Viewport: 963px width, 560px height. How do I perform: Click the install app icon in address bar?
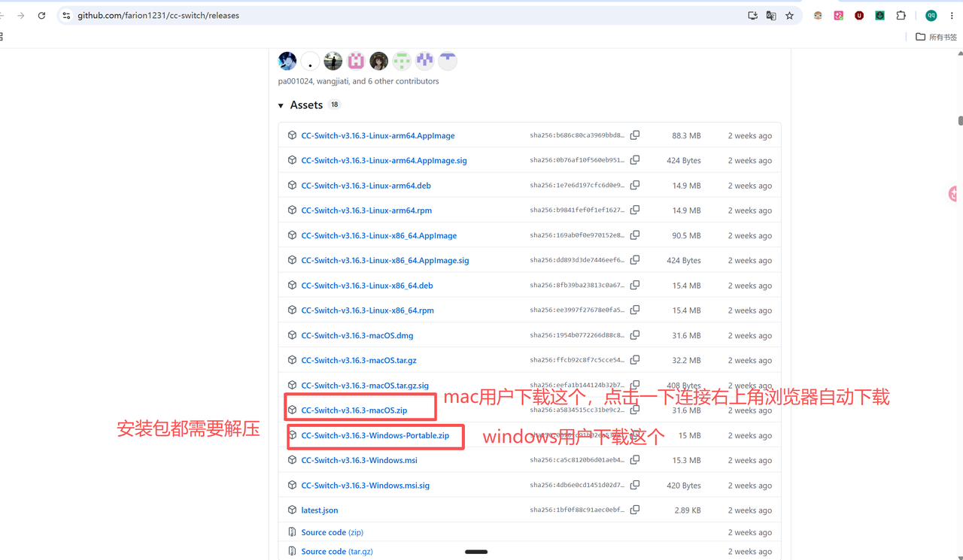[752, 15]
